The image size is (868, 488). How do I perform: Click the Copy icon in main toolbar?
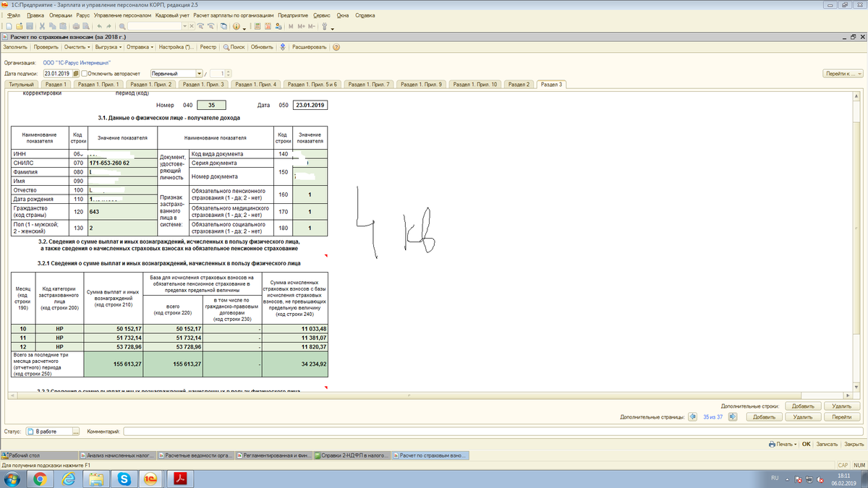pyautogui.click(x=52, y=26)
